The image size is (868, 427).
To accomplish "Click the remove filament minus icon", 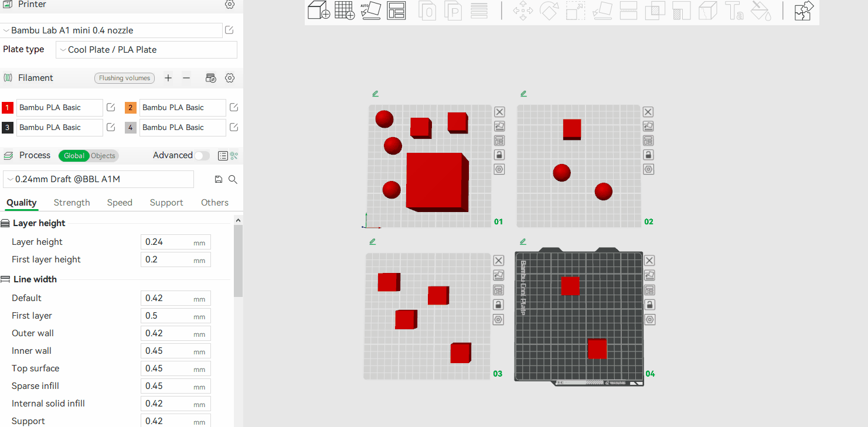I will [x=186, y=78].
